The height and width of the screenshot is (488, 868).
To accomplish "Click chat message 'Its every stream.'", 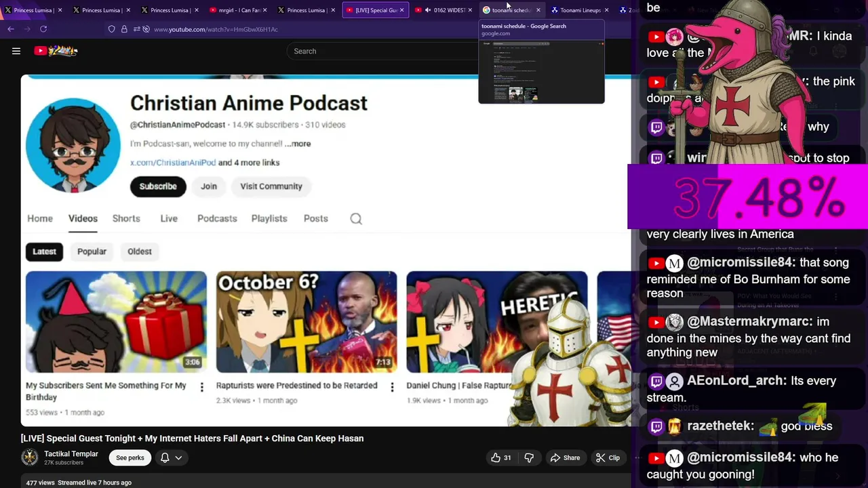I will click(x=742, y=389).
